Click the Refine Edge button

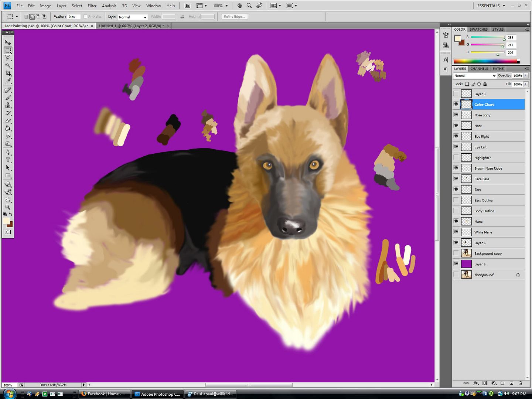(x=234, y=16)
